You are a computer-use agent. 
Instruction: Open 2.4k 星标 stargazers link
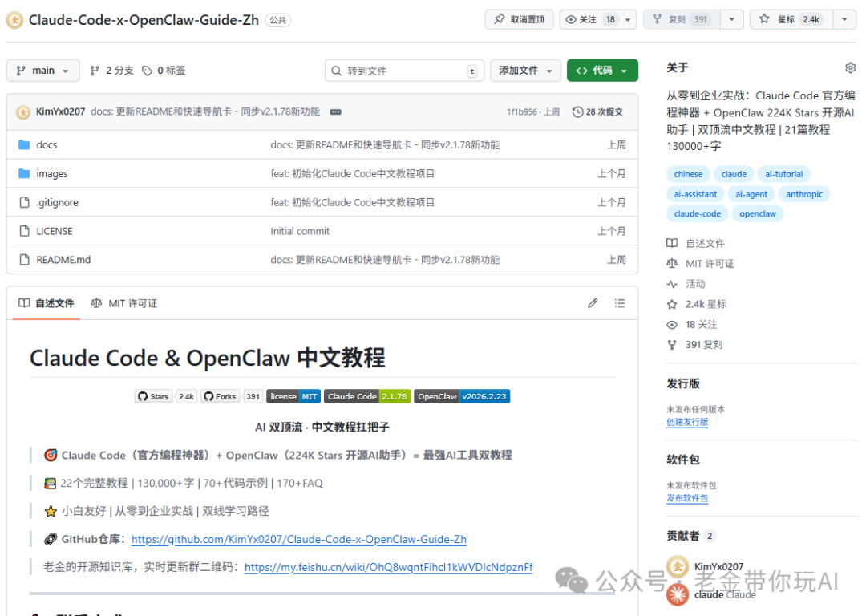pos(697,304)
